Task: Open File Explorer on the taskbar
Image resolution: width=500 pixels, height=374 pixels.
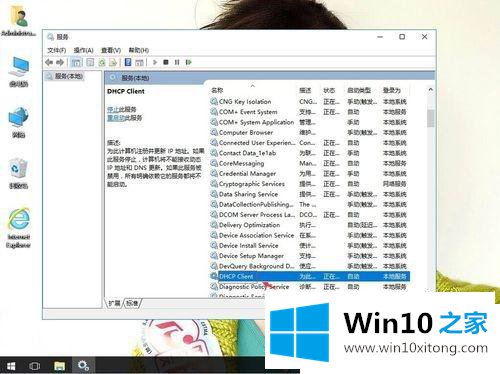Action: click(59, 366)
